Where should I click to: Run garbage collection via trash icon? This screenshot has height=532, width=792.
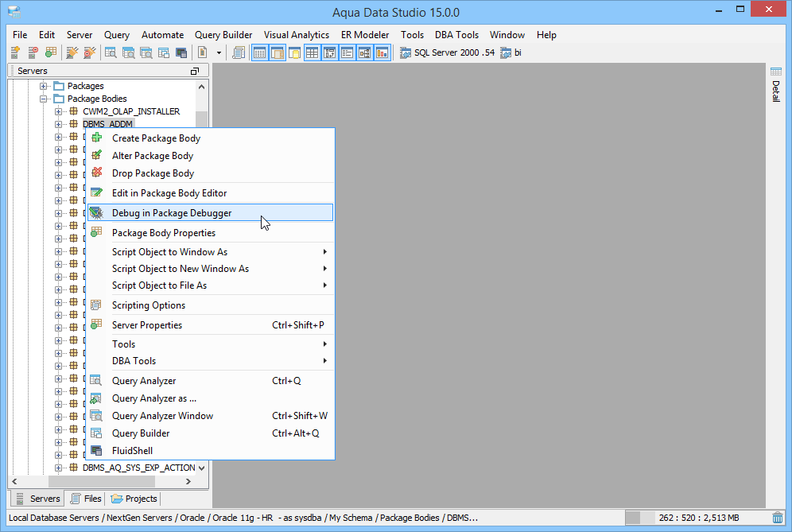coord(778,518)
